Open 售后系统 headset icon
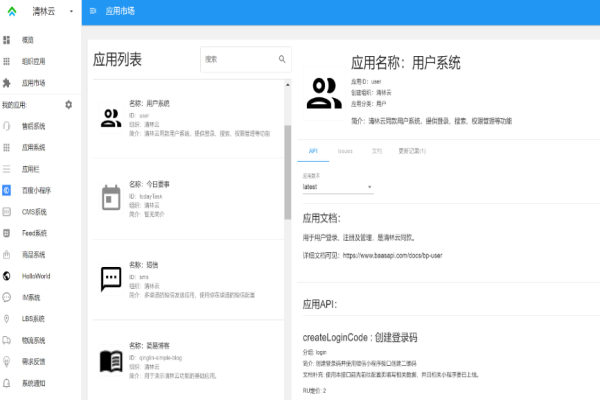 [7, 126]
